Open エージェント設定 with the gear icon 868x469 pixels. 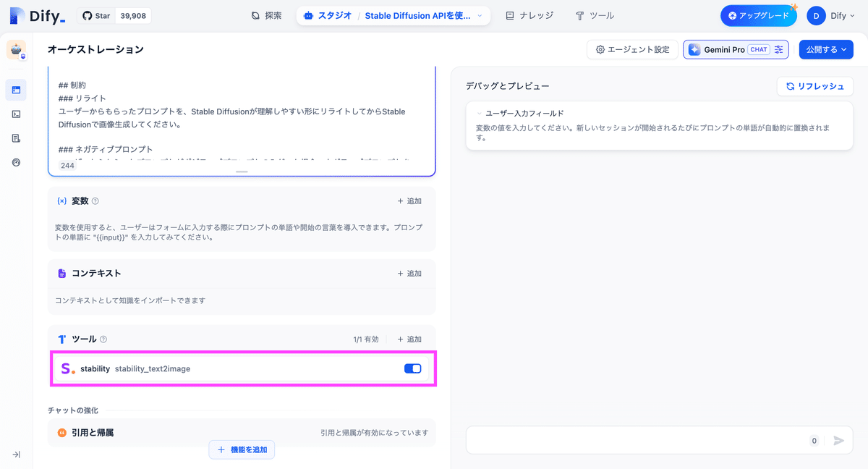(631, 49)
